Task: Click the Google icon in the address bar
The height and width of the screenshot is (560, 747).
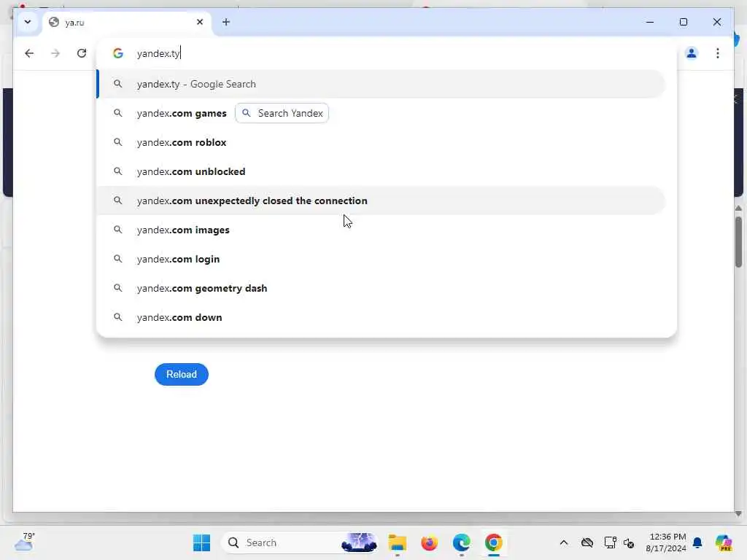Action: [x=118, y=53]
